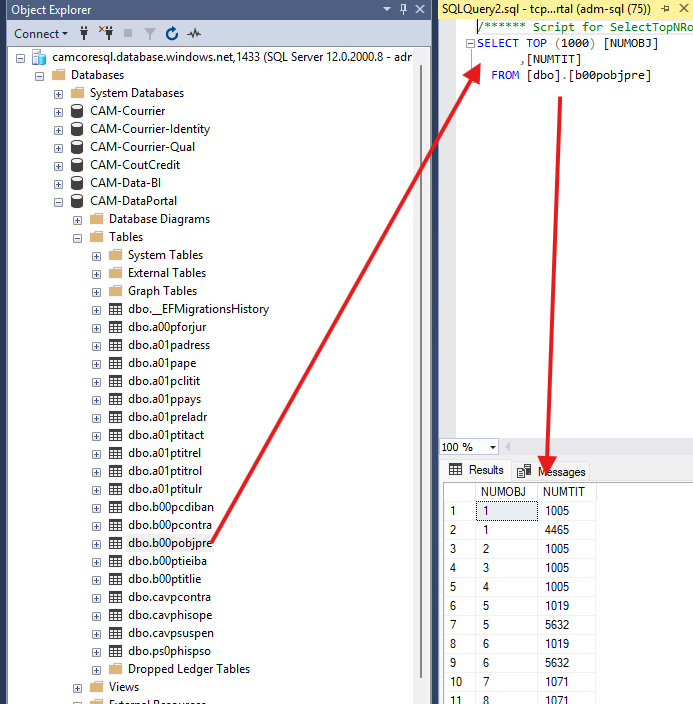Open Activity Monitor from Object Explorer toolbar
The height and width of the screenshot is (704, 693).
point(194,34)
